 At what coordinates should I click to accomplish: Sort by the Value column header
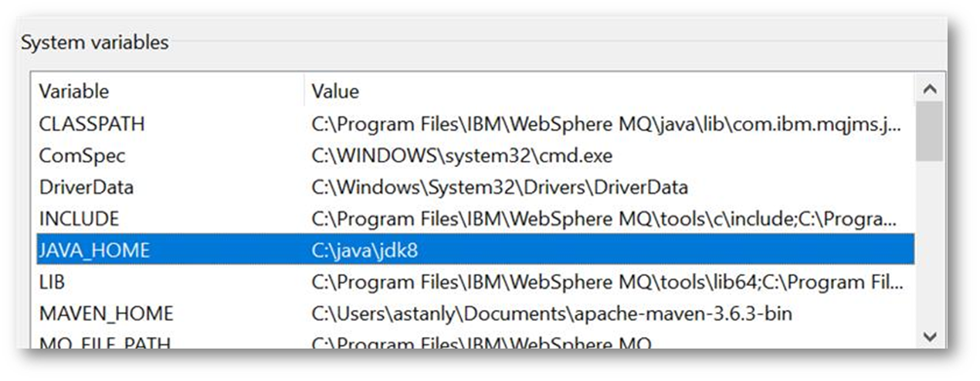[335, 91]
